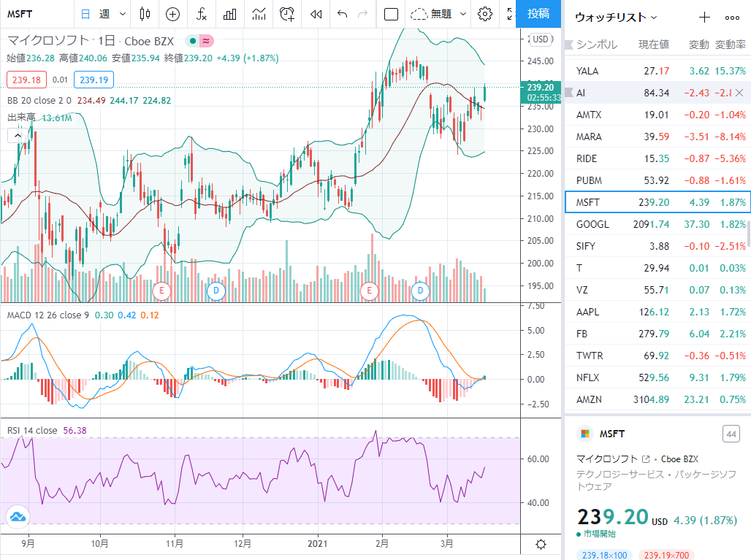Screen dimensions: 751x560
Task: Open the layout selection square icon
Action: click(391, 15)
